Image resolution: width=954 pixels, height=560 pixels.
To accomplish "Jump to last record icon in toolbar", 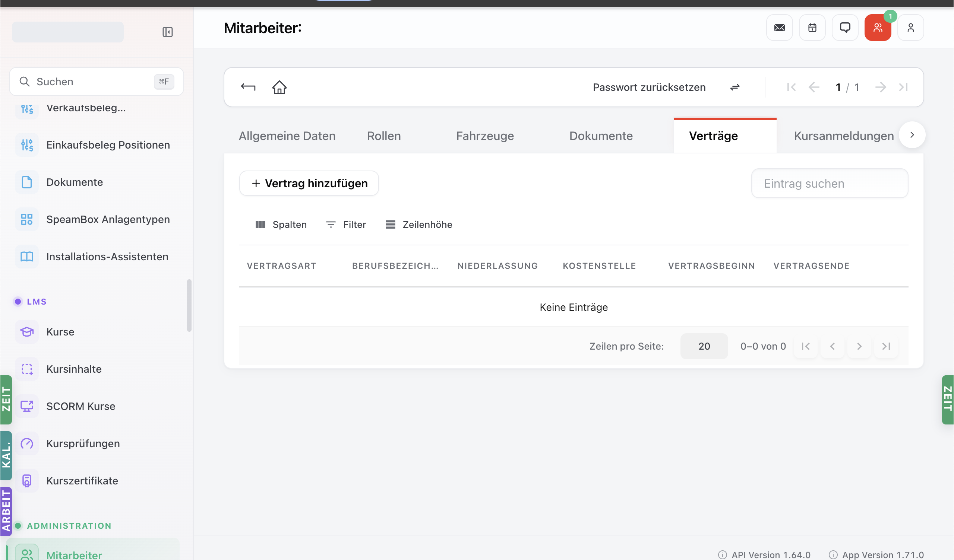I will coord(903,87).
